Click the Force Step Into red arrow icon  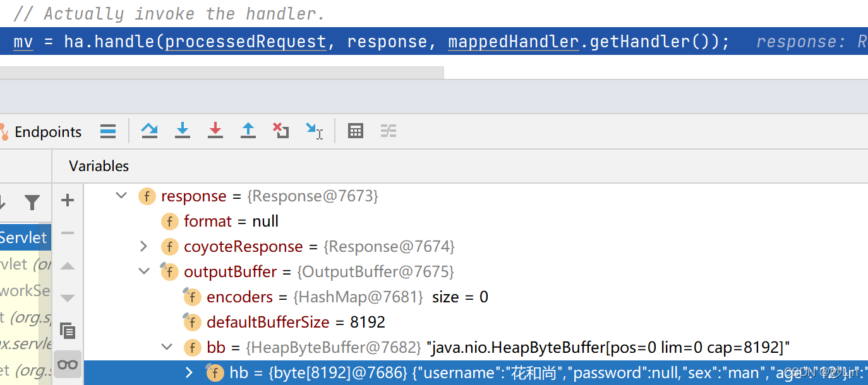click(x=215, y=131)
